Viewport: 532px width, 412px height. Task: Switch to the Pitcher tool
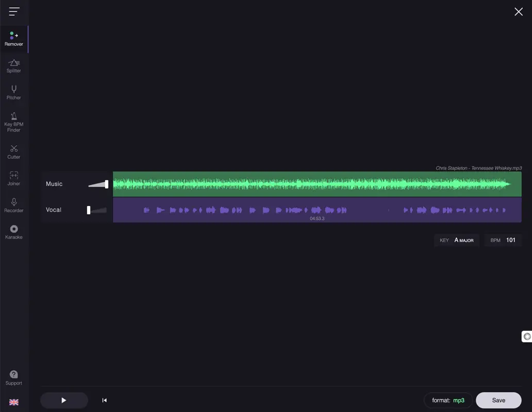pyautogui.click(x=13, y=92)
